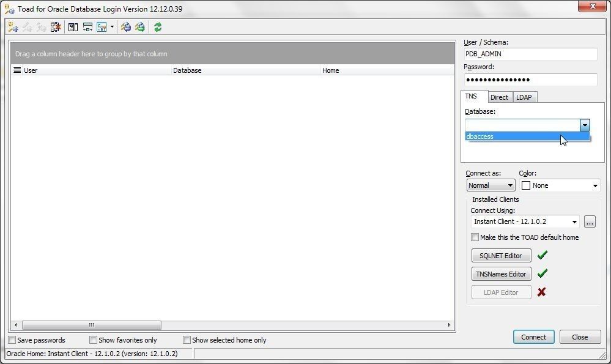Click the greyed-out remove connection icon
Screen dimensions: 611x364
pyautogui.click(x=41, y=27)
